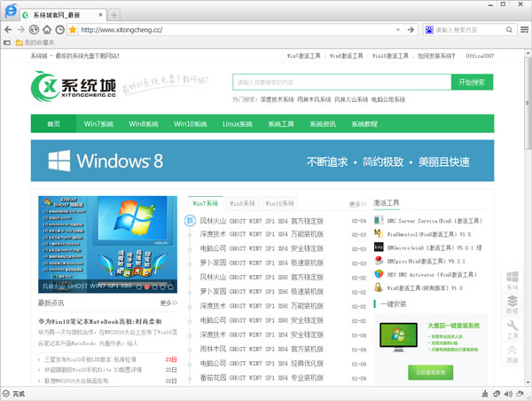Click the floating 教程 layers sidebar icon
This screenshot has width=532, height=401.
pos(512,304)
